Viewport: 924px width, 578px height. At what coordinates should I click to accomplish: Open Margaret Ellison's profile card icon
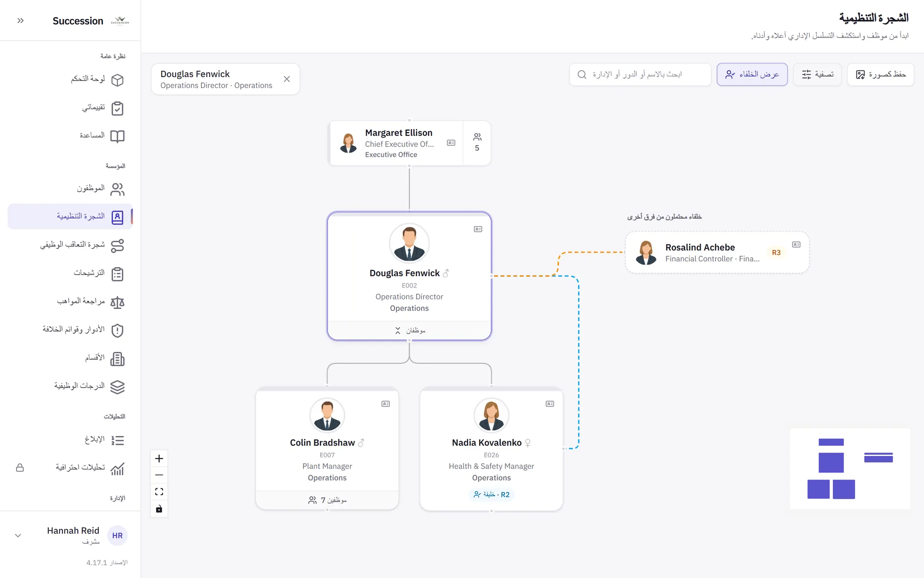coord(451,143)
